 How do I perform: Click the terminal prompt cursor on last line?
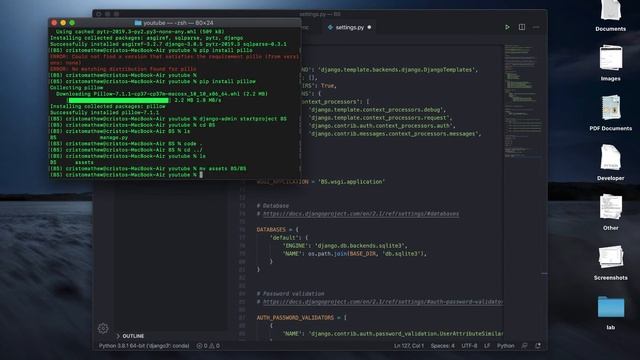pyautogui.click(x=201, y=175)
